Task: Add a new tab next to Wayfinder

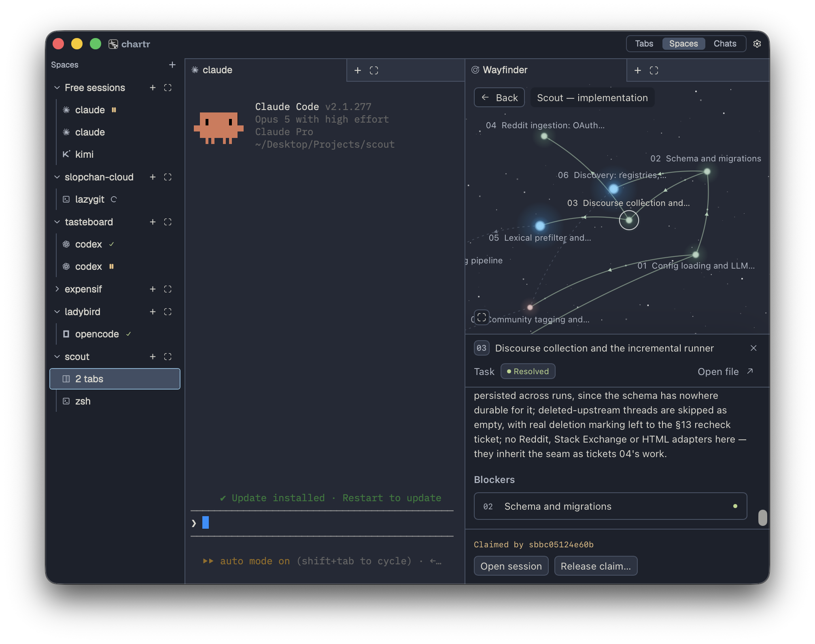Action: pos(638,70)
